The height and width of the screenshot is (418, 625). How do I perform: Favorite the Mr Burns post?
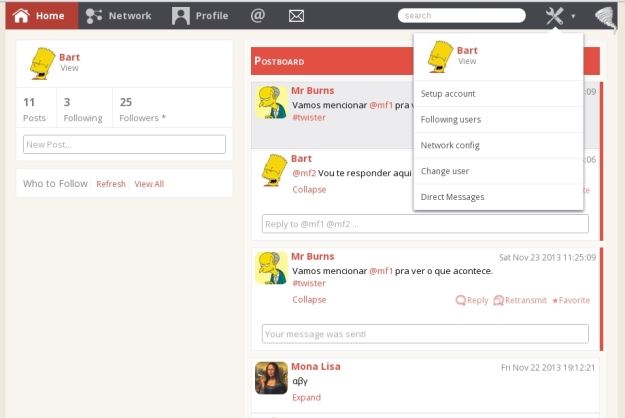(x=570, y=300)
